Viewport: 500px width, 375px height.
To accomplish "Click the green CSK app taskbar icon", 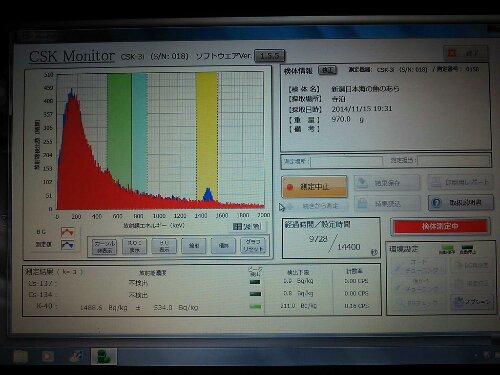I will pyautogui.click(x=104, y=357).
